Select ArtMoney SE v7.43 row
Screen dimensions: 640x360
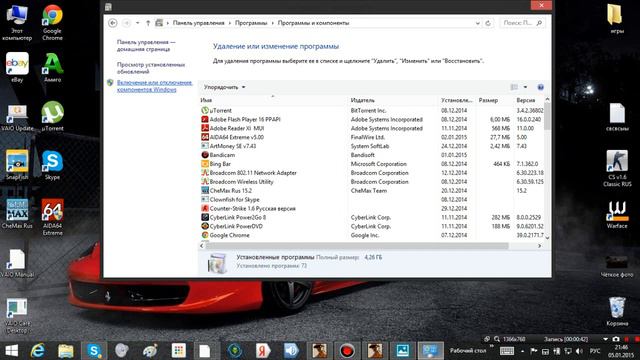pyautogui.click(x=371, y=146)
